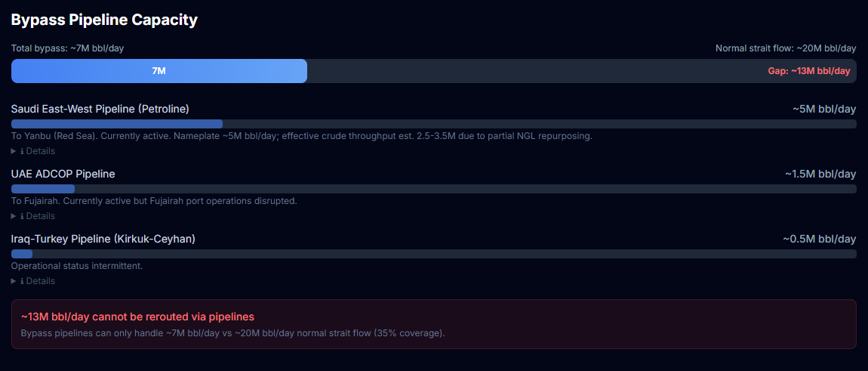This screenshot has height=371, width=868.
Task: Expand Details under UAE ADCOP Pipeline
Action: [x=33, y=215]
